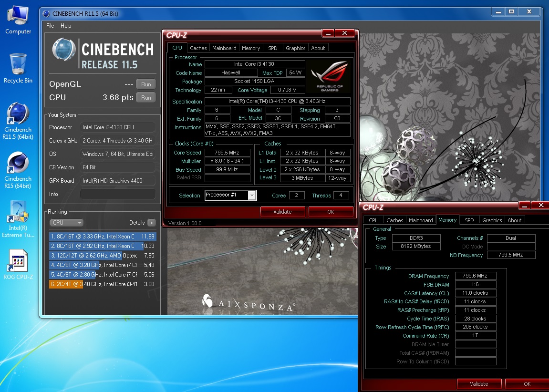Screen dimensions: 549x392
Task: Select ranking entry 8C/16T @ 2.92 GHz
Action: 103,246
